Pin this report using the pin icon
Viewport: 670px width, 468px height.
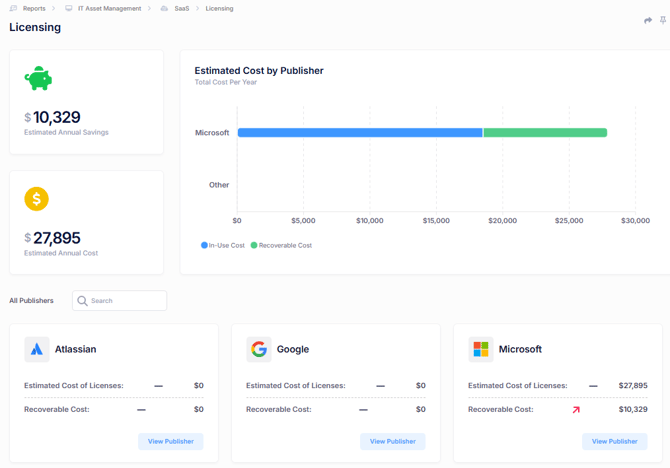coord(663,20)
